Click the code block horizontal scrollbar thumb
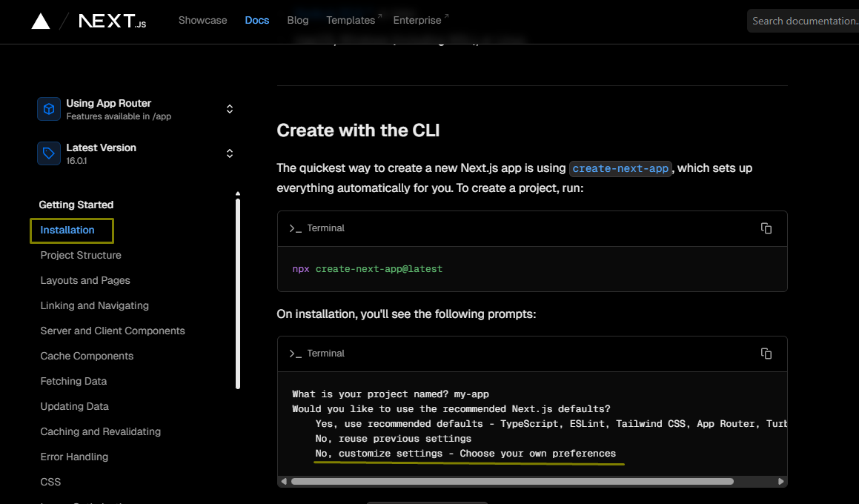This screenshot has height=504, width=859. coord(511,481)
